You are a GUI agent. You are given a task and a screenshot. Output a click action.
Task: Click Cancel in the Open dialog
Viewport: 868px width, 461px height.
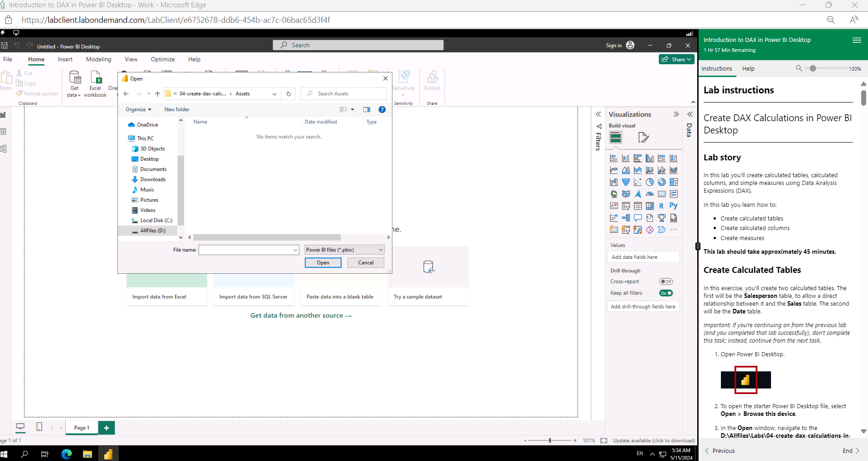pyautogui.click(x=365, y=262)
